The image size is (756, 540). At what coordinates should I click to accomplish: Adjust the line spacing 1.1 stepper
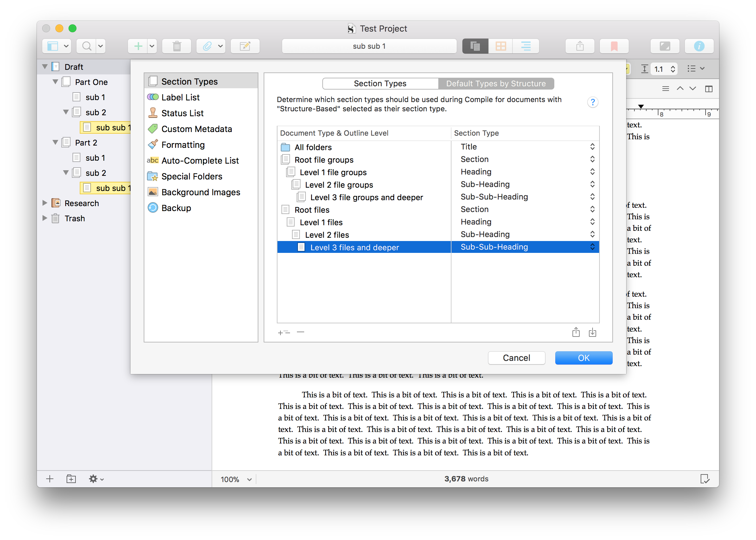click(x=673, y=69)
